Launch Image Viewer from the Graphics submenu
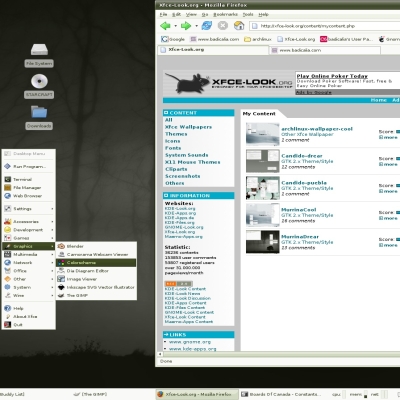 tap(96, 279)
